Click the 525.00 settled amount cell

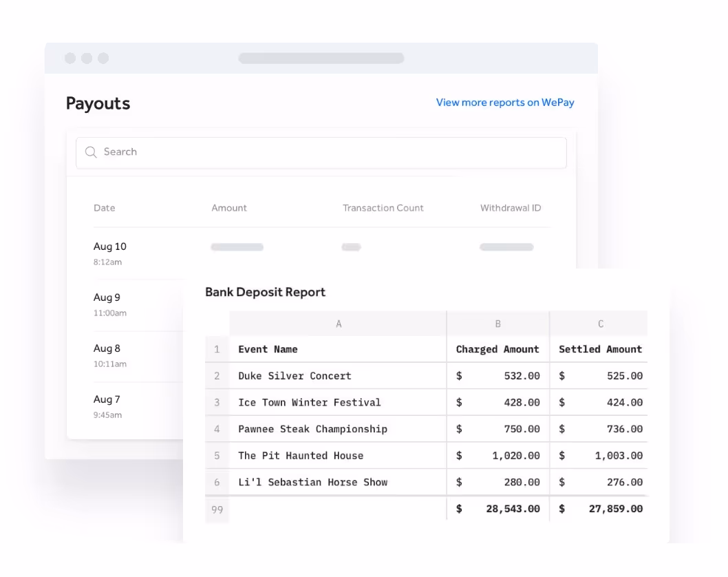pos(599,376)
